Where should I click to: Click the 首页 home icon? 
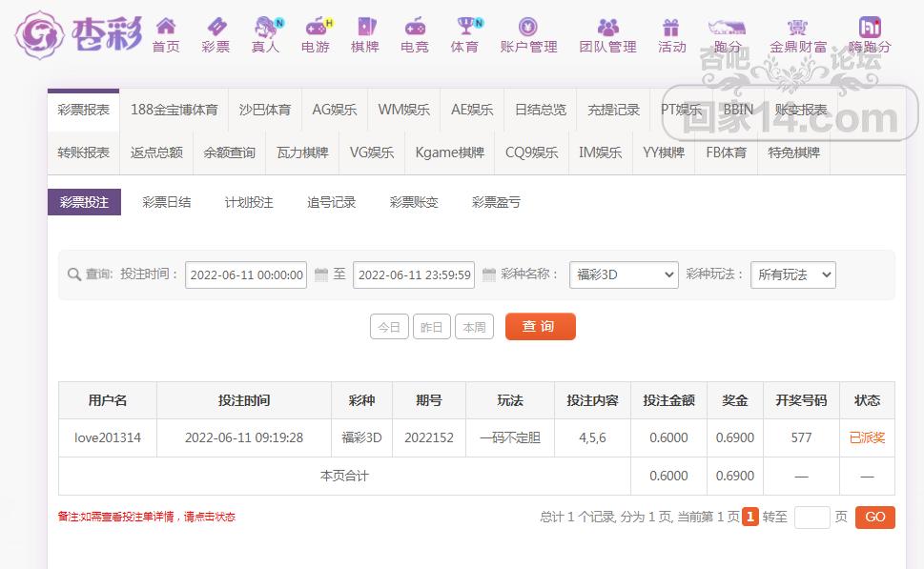[166, 27]
